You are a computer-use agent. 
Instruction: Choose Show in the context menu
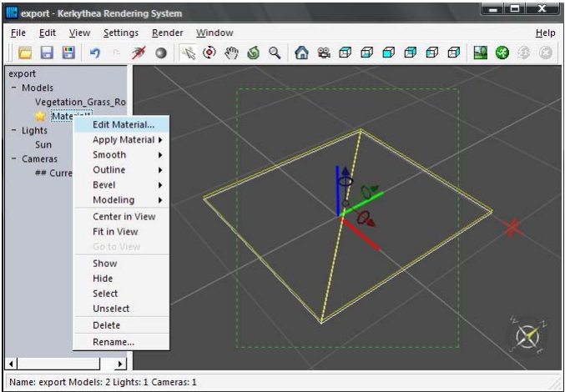point(122,264)
